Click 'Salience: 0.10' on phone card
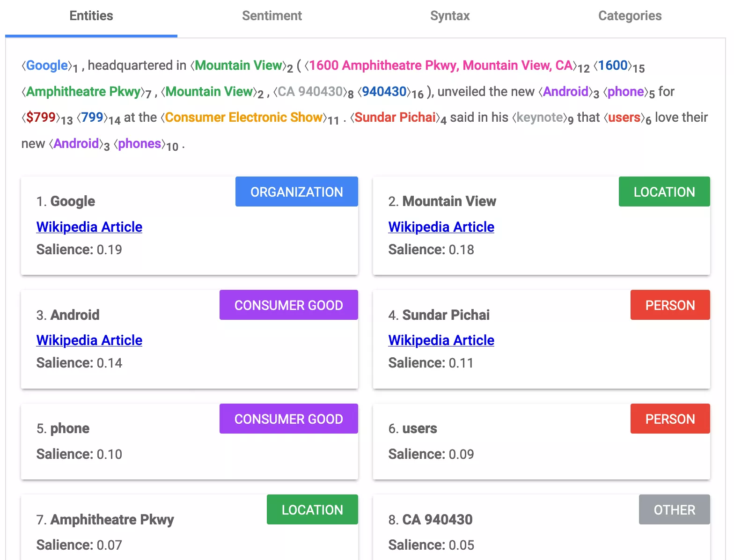 [x=79, y=454]
